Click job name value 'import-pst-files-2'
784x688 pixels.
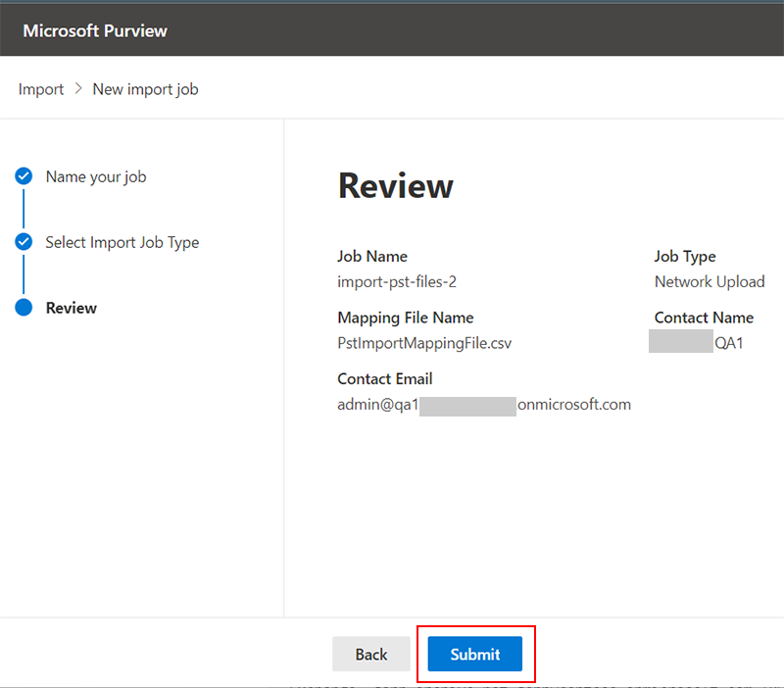tap(397, 282)
